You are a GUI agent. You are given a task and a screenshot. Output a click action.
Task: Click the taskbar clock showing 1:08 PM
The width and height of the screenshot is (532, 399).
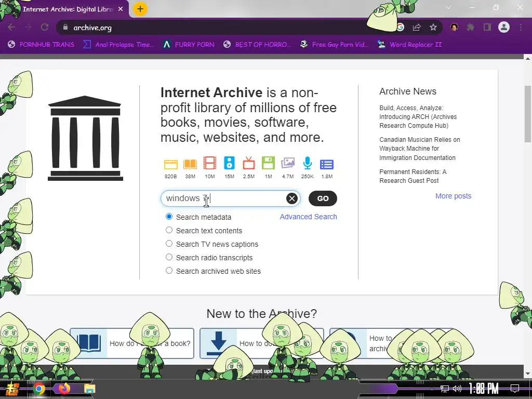click(484, 389)
